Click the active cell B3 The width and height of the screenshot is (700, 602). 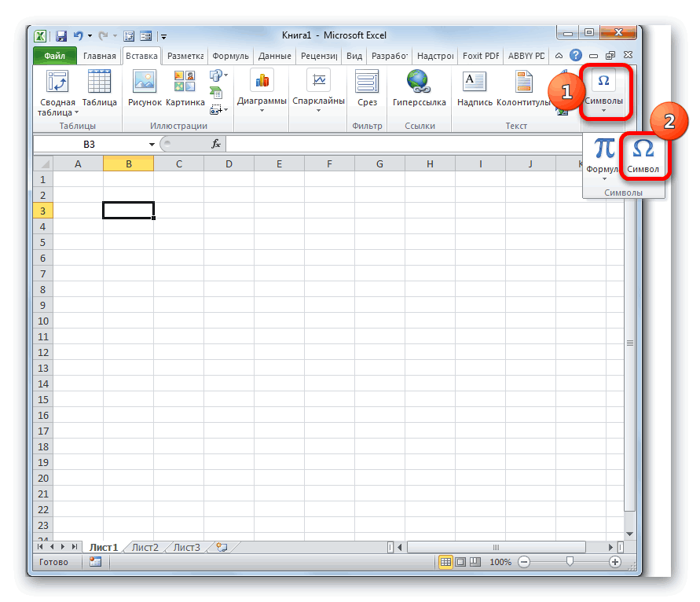(129, 211)
